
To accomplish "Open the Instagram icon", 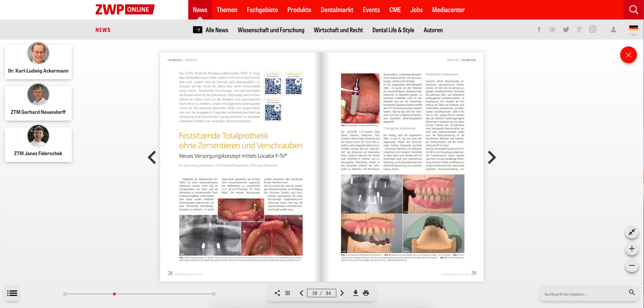I will point(593,29).
